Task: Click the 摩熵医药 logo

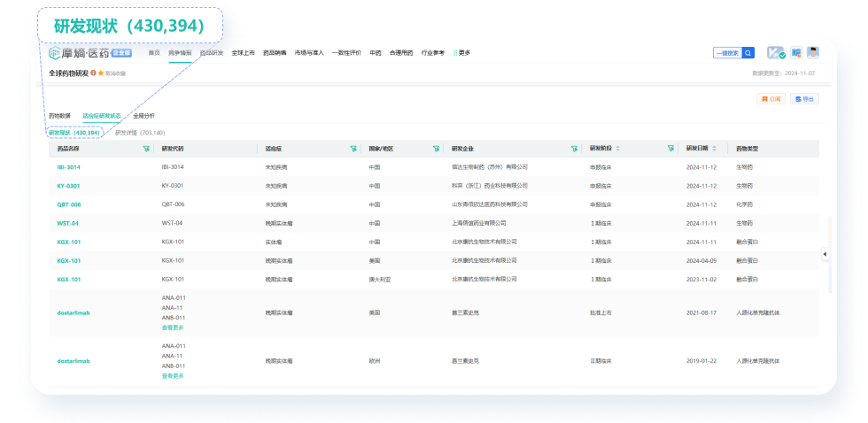Action: (x=79, y=53)
